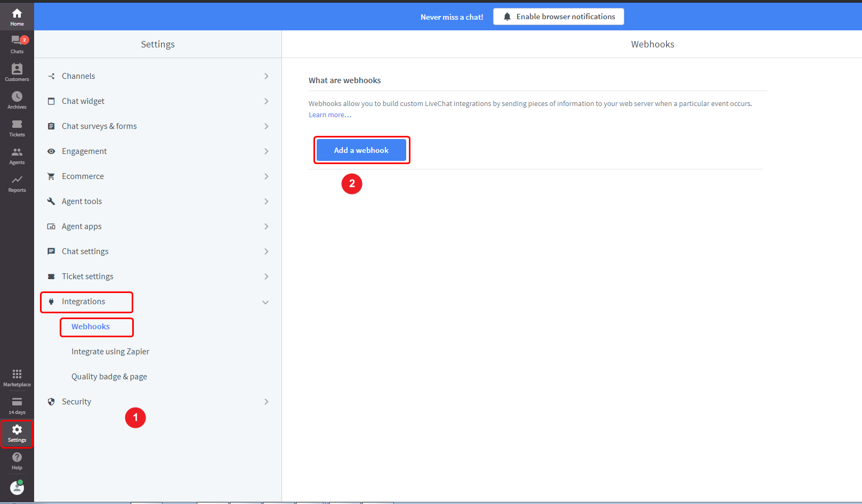Screen dimensions: 862x504
Task: Expand Ecommerce chevron arrow
Action: coord(267,176)
